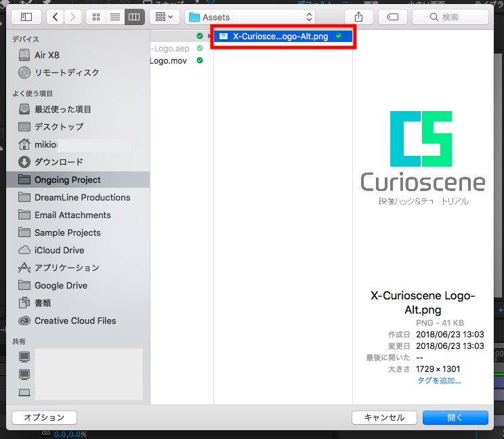Image resolution: width=504 pixels, height=439 pixels.
Task: Click the ダウンロード arrow icon
Action: [24, 162]
